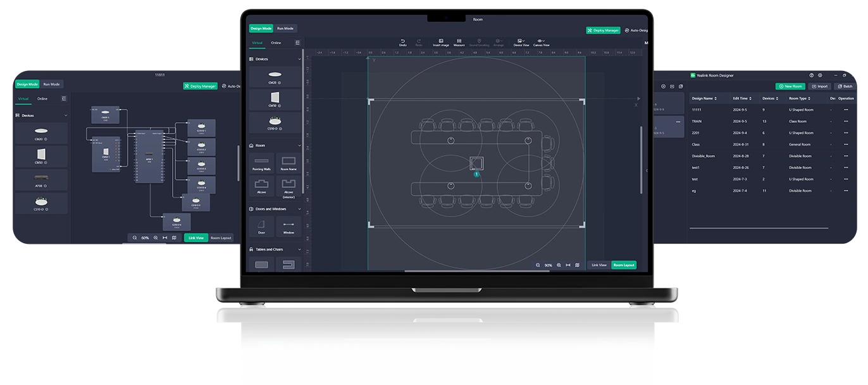The image size is (868, 385).
Task: Open the Canvas View dropdown
Action: coord(542,42)
